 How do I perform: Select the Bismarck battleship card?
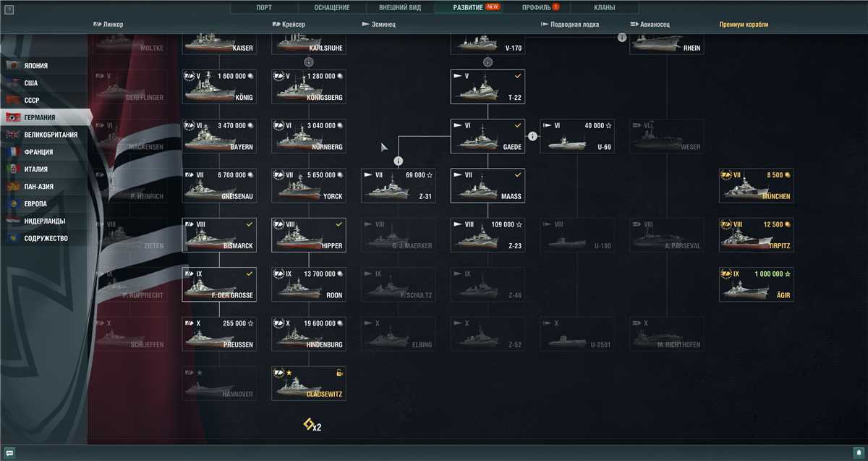219,234
